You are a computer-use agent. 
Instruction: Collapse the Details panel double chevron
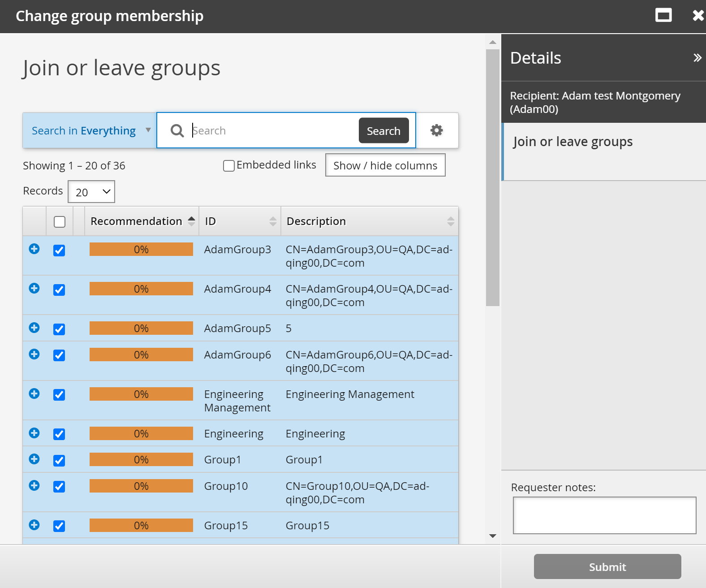click(697, 58)
